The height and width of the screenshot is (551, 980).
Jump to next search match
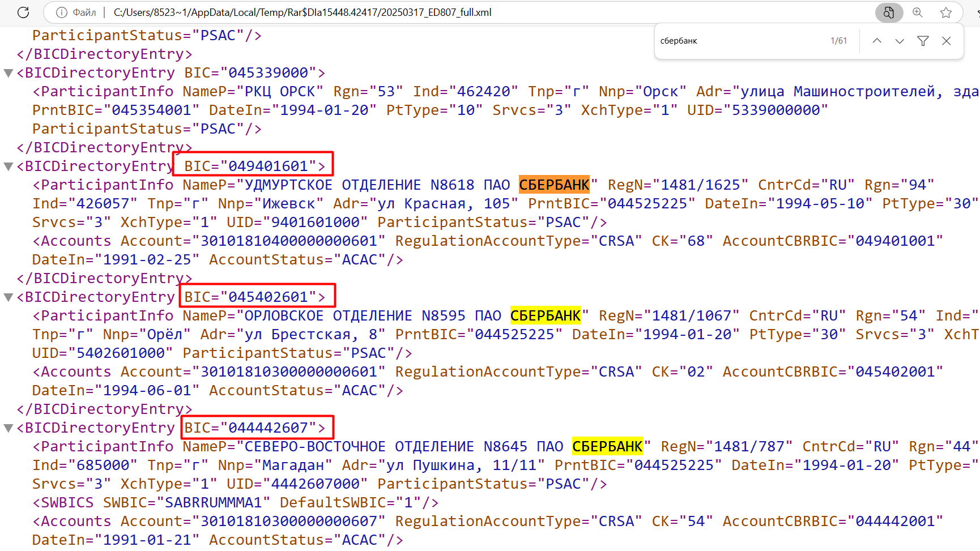coord(899,41)
